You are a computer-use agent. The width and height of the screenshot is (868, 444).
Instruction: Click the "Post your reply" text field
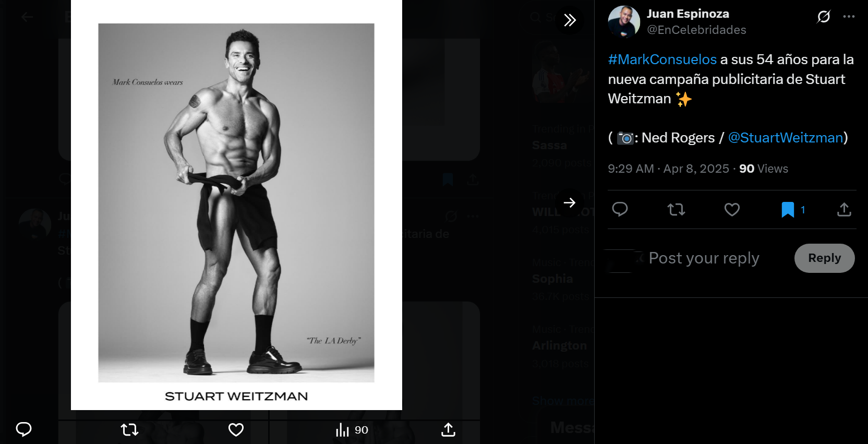pos(704,258)
